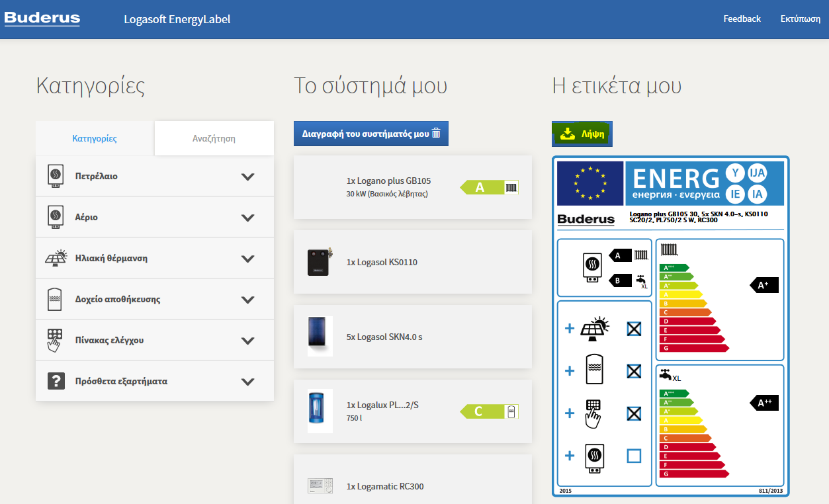
Task: Switch to the Αναζήτηση tab
Action: (214, 138)
